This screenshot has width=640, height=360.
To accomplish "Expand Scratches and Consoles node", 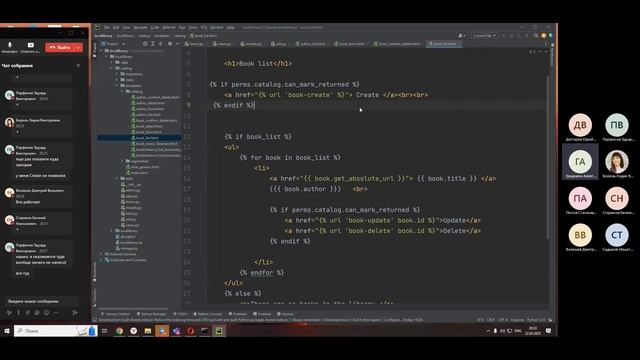I will 102,260.
